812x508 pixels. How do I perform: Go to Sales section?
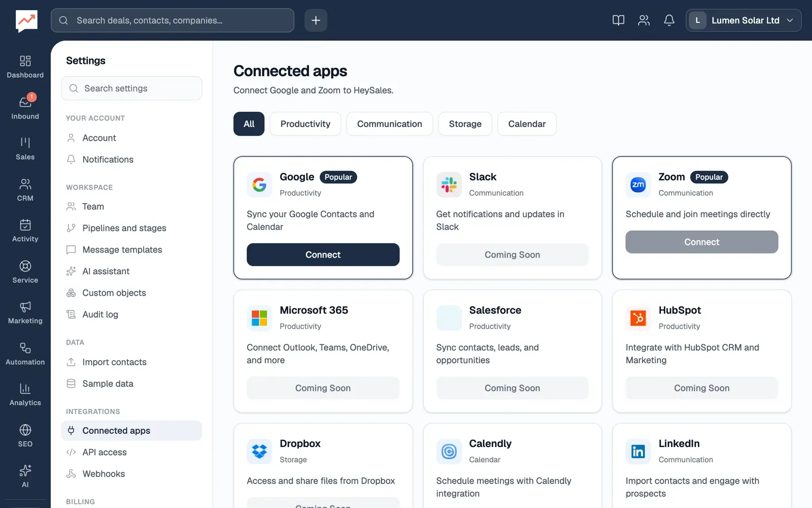(25, 149)
